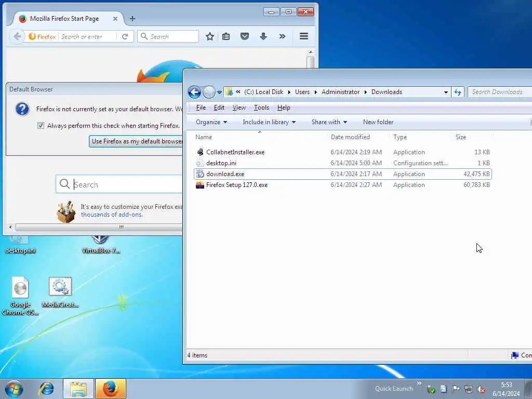Click the Search Downloads box
This screenshot has height=399, width=532.
pyautogui.click(x=499, y=92)
